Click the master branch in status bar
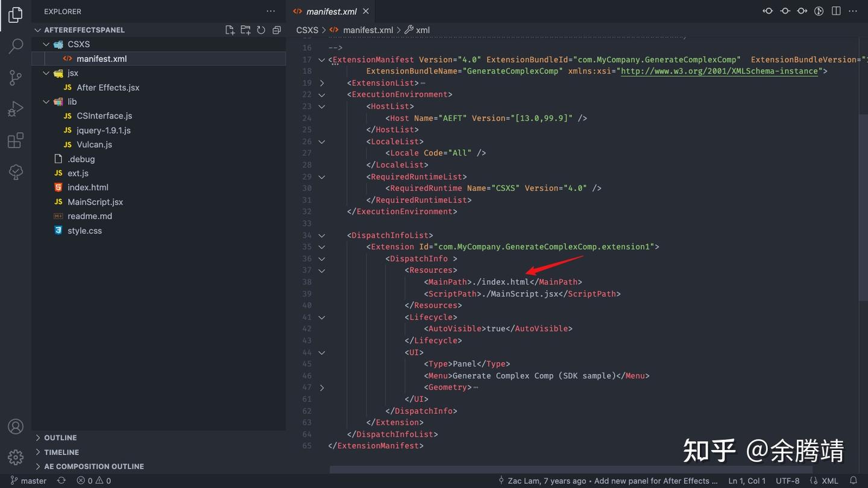The image size is (868, 488). click(x=28, y=481)
